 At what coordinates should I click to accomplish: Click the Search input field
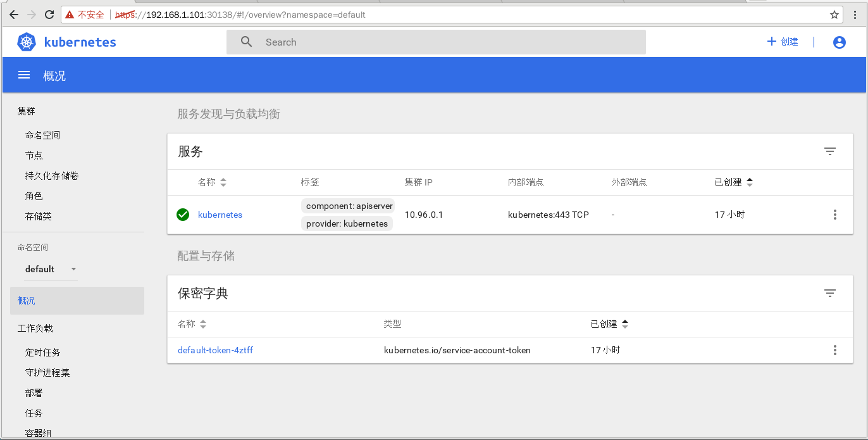pyautogui.click(x=436, y=42)
